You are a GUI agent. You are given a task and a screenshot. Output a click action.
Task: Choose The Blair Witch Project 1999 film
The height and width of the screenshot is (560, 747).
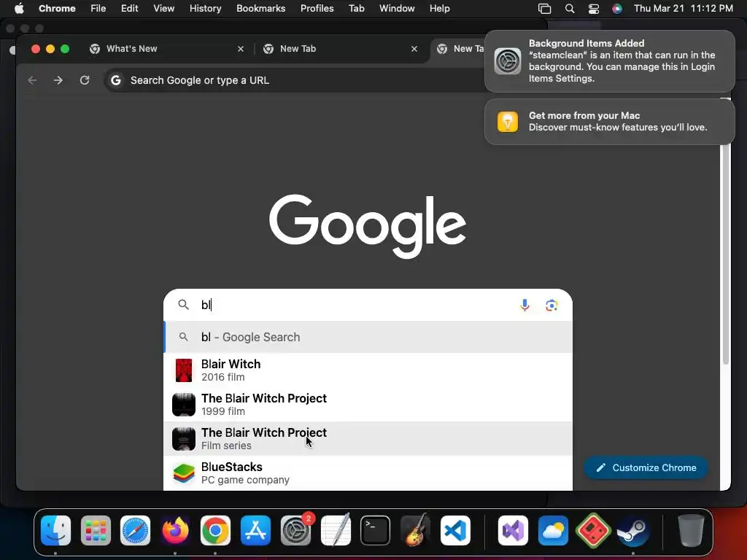(368, 404)
